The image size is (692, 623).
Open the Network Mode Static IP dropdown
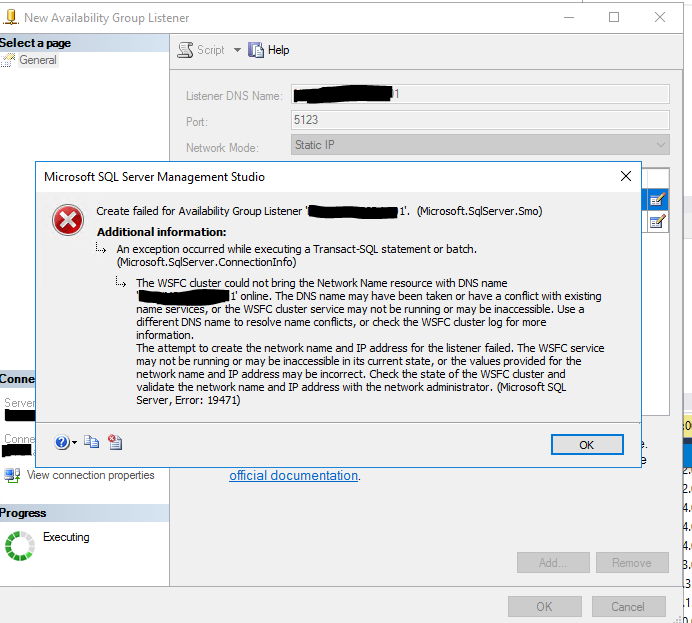tap(480, 145)
